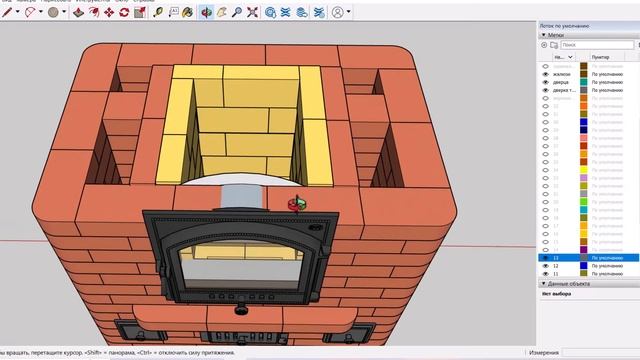The height and width of the screenshot is (360, 640).
Task: Open color of жалюзи tag
Action: pos(584,74)
